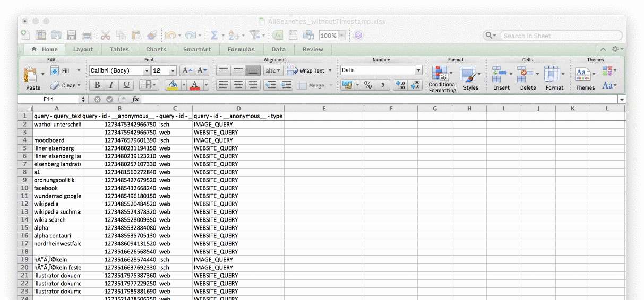
Task: Click the large Paste button in ribbon
Action: [x=33, y=78]
